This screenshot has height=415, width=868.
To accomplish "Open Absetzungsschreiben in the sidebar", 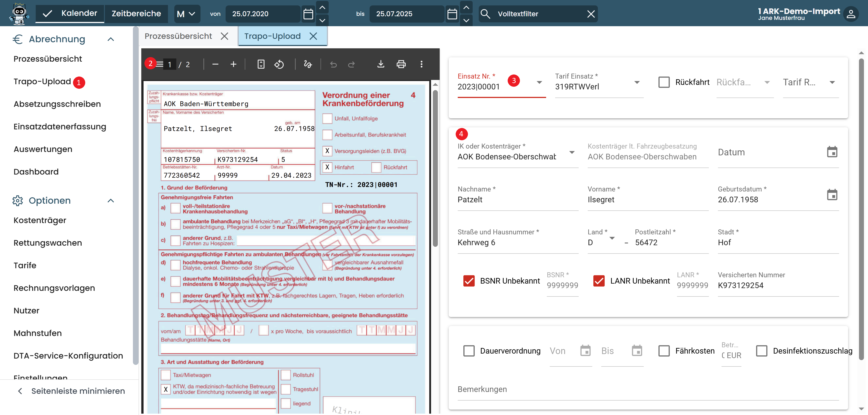I will tap(57, 104).
